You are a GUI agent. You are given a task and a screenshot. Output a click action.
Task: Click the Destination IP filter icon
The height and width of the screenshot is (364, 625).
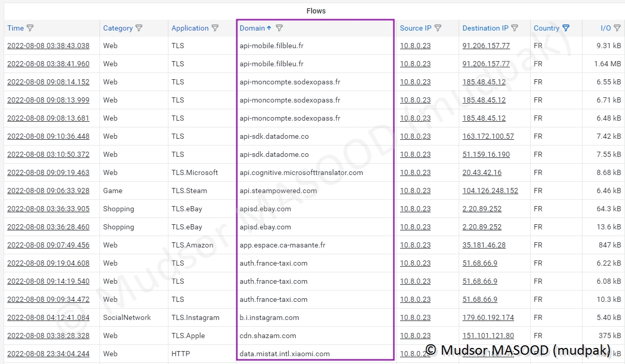pyautogui.click(x=515, y=28)
